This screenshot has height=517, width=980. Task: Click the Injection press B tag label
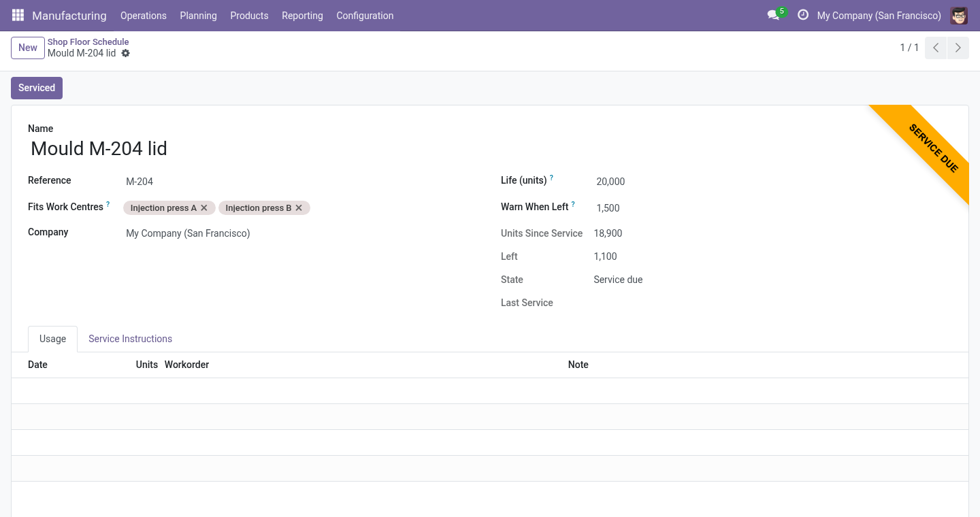[x=258, y=208]
